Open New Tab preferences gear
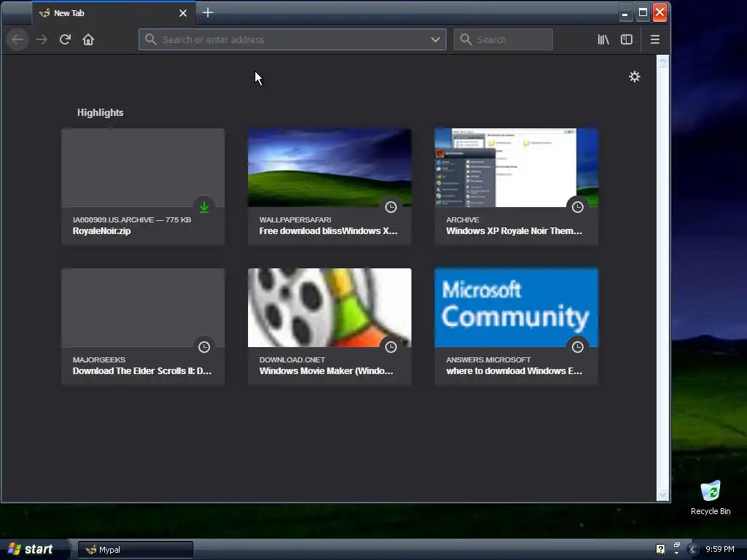 point(635,77)
